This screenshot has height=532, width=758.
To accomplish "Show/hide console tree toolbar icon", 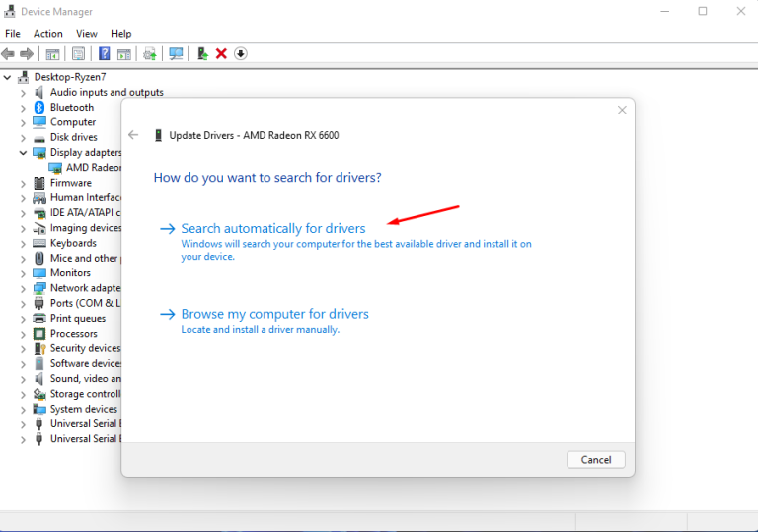I will point(52,53).
